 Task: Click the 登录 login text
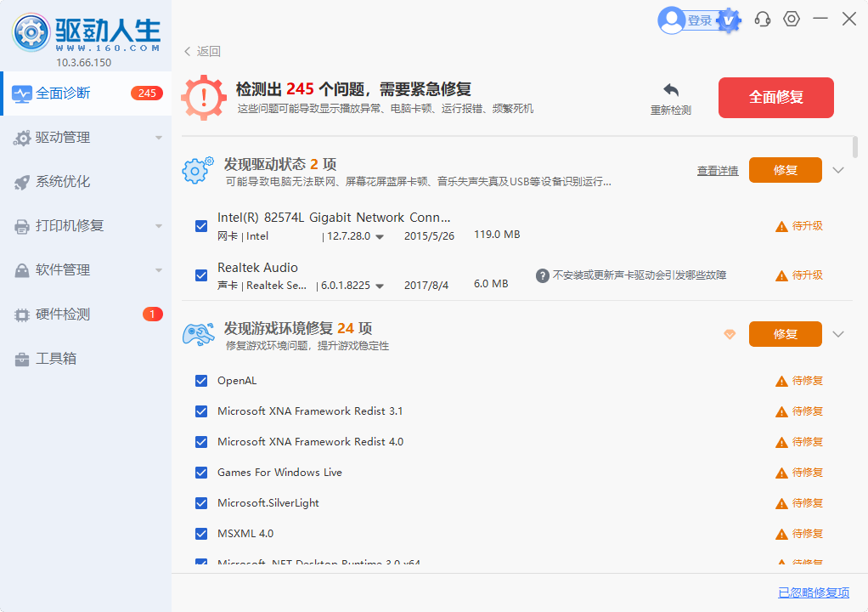point(699,21)
